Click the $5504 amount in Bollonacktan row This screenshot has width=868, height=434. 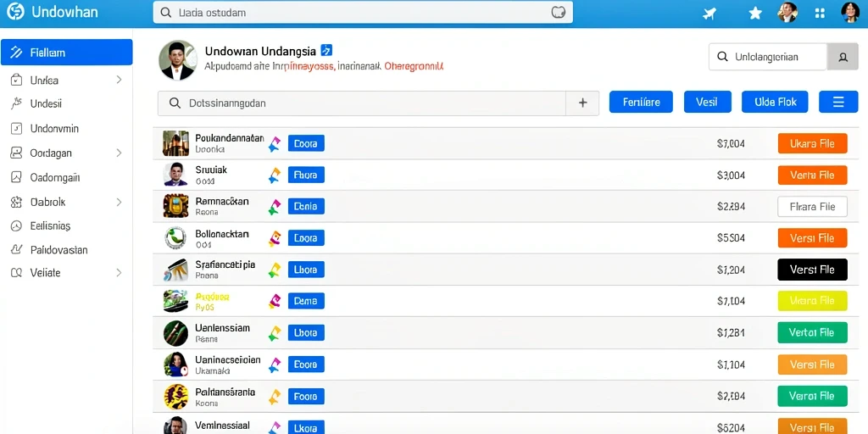tap(731, 238)
